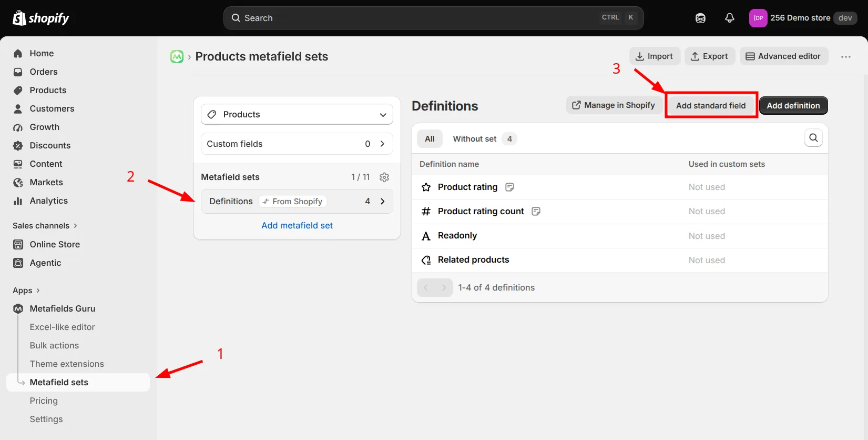The height and width of the screenshot is (440, 868).
Task: Click note icon beside Product rating
Action: click(x=509, y=187)
